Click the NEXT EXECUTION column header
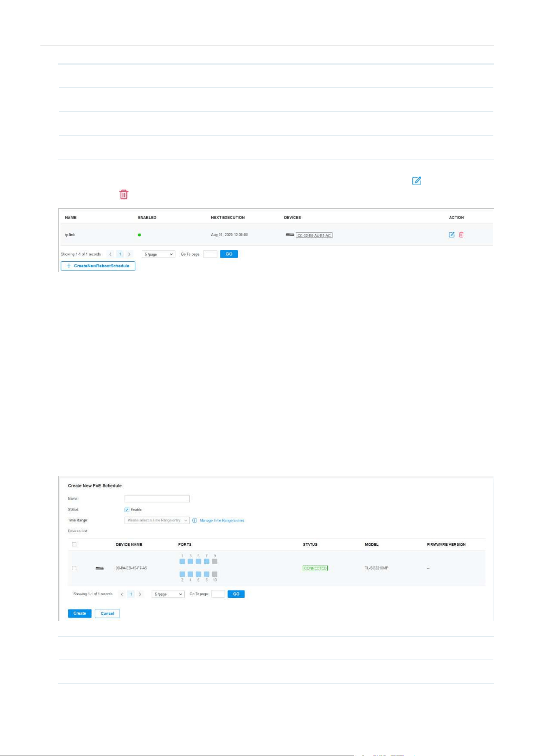 (x=228, y=218)
